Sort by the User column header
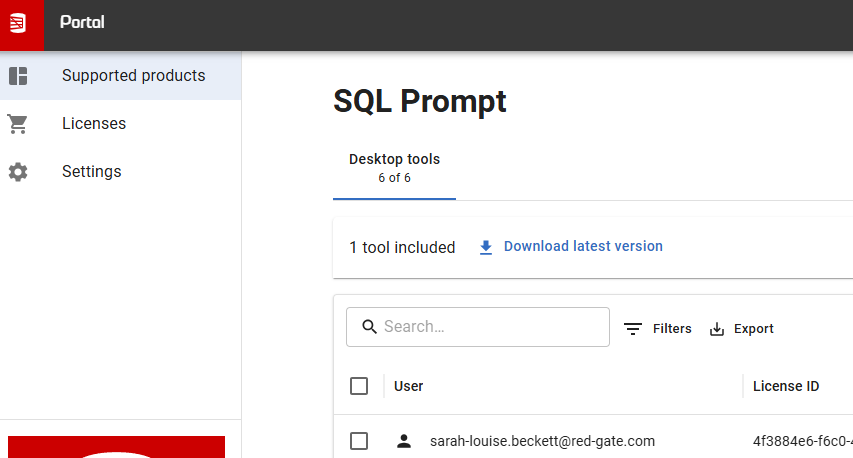The height and width of the screenshot is (458, 853). (x=409, y=386)
